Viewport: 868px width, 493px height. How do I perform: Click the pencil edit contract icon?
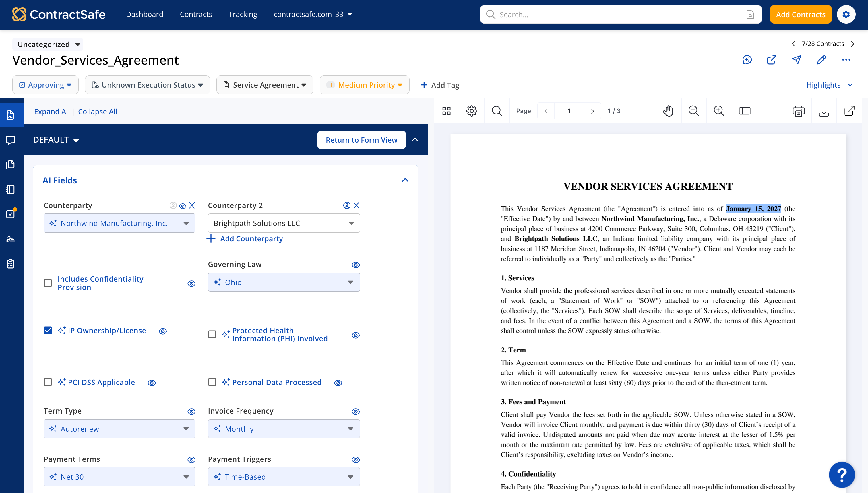(x=821, y=60)
